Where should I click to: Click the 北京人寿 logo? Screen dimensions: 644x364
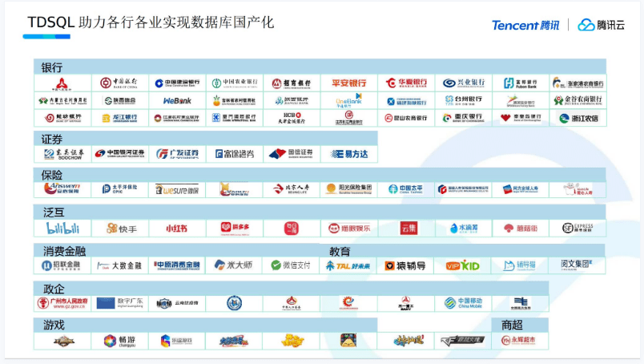[x=292, y=189]
